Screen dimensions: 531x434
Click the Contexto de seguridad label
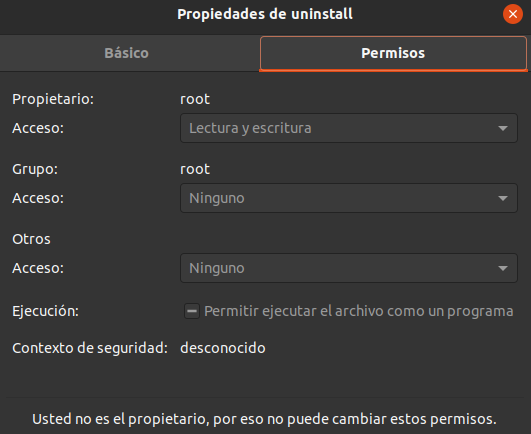pyautogui.click(x=90, y=348)
